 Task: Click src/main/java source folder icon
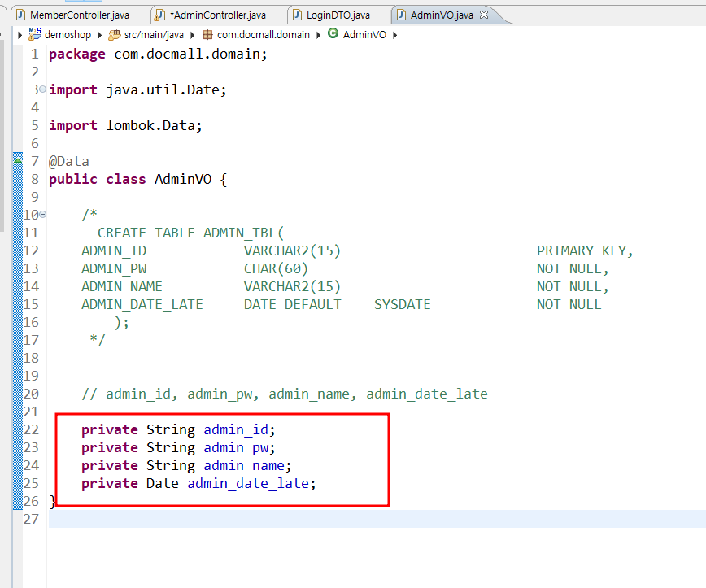point(115,35)
